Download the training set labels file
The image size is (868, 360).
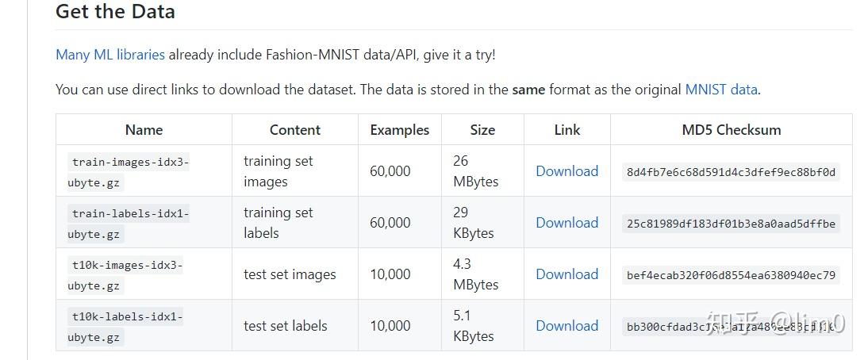[x=567, y=223]
